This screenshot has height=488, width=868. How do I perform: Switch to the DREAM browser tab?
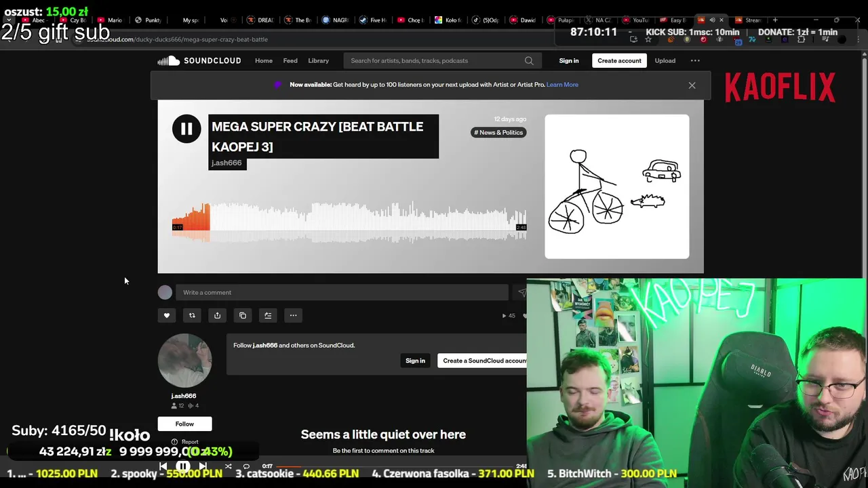261,20
